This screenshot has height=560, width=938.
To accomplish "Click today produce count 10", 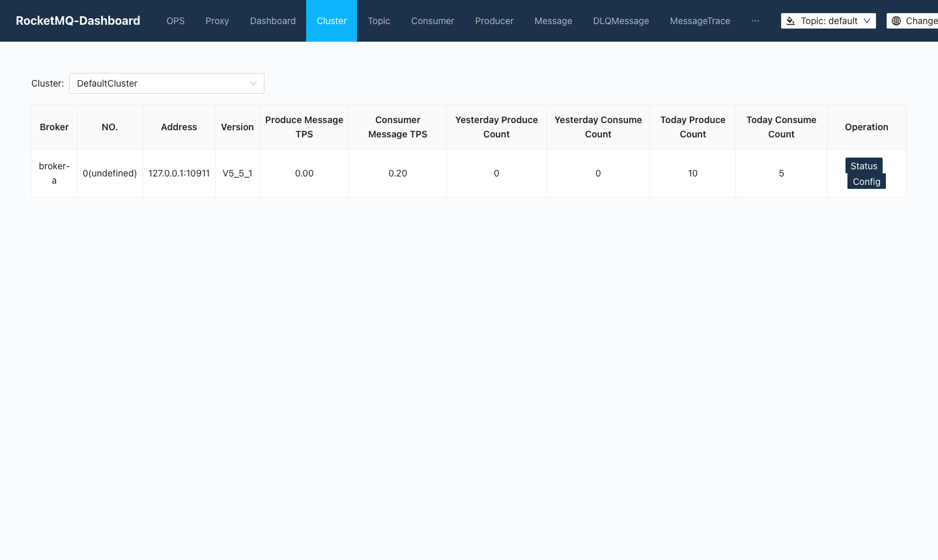I will click(x=692, y=173).
